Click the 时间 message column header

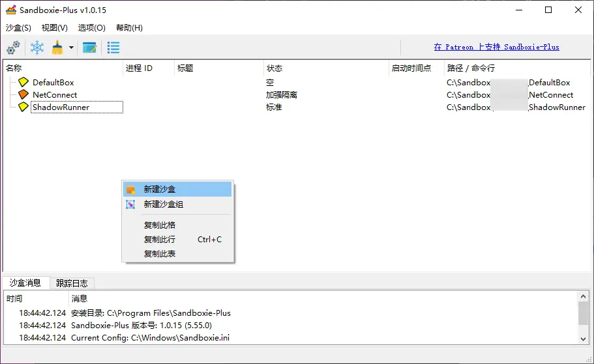click(36, 298)
